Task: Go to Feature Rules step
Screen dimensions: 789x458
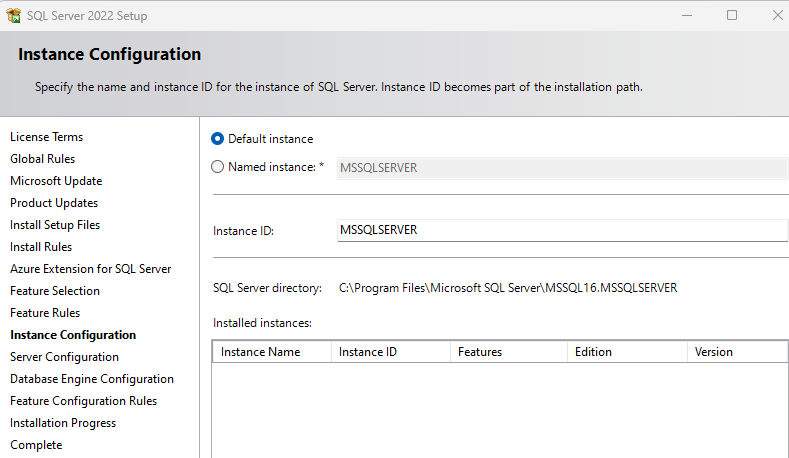Action: [45, 313]
